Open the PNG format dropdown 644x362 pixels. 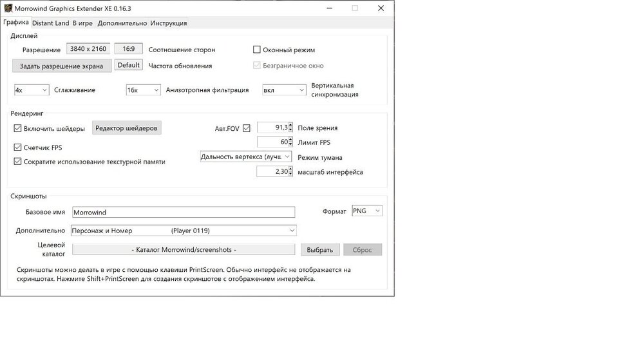pyautogui.click(x=367, y=211)
